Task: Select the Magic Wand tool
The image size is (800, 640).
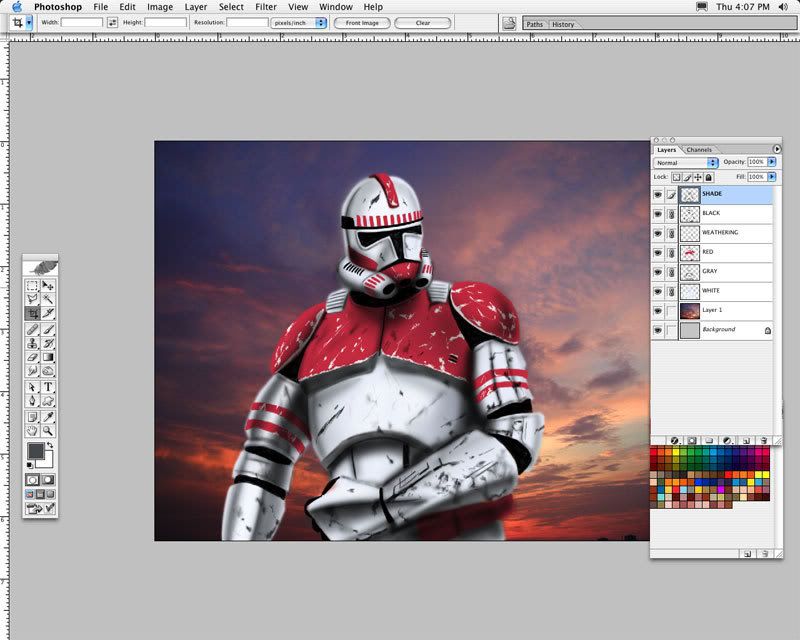Action: pyautogui.click(x=48, y=299)
